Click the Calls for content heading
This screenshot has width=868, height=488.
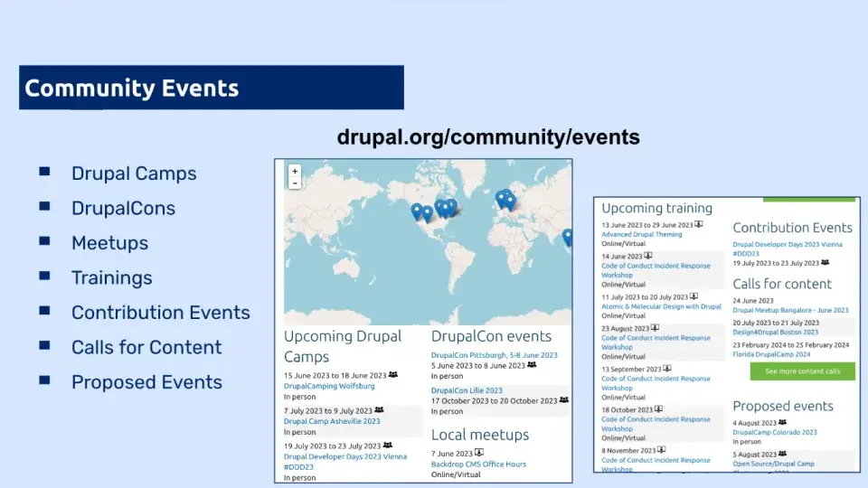pos(781,284)
